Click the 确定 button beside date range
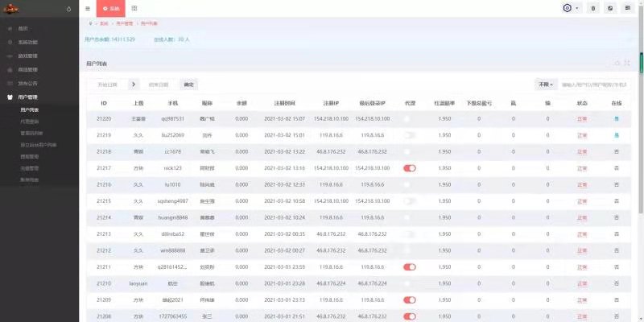Image resolution: width=644 pixels, height=322 pixels. click(x=188, y=84)
